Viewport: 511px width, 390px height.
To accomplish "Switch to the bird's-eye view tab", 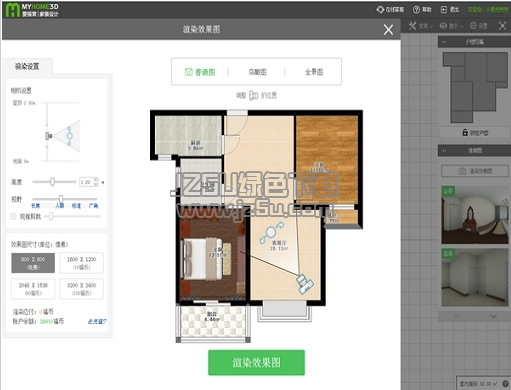I will point(257,72).
